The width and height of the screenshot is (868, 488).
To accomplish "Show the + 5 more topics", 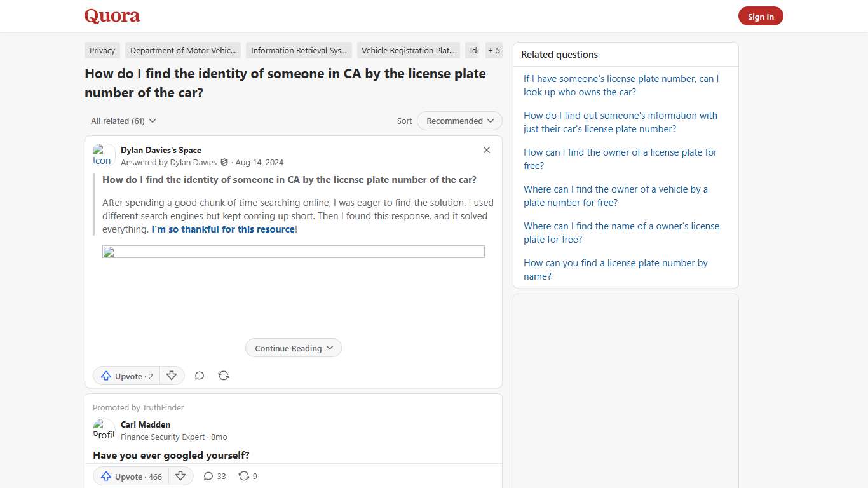I will pyautogui.click(x=494, y=50).
